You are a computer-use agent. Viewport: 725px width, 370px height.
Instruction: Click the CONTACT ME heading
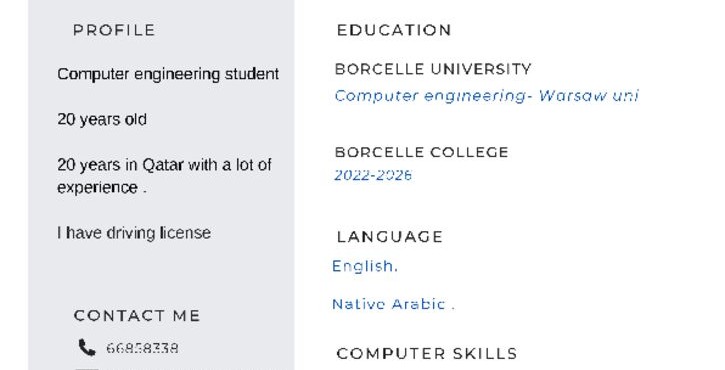click(137, 316)
